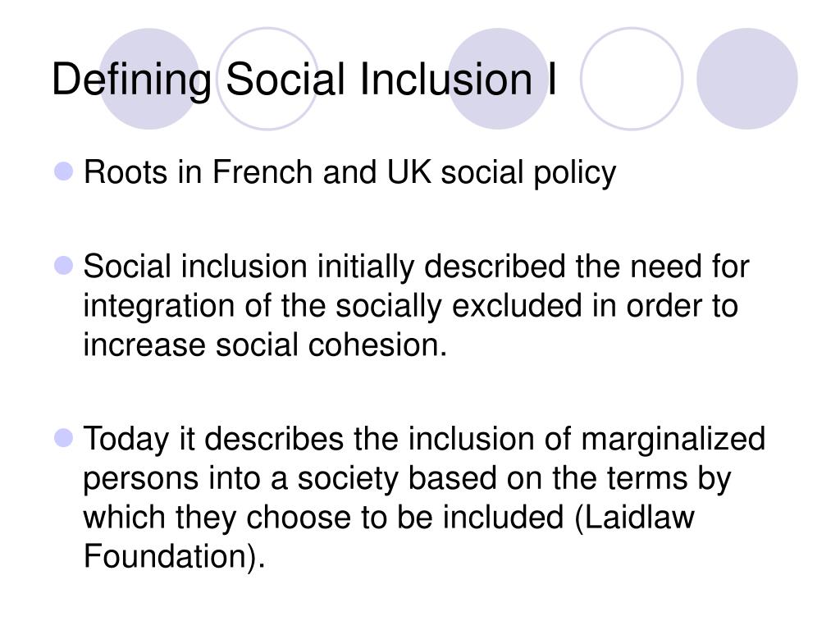Click the bullet beside "Social inclusion initially"

[x=64, y=265]
